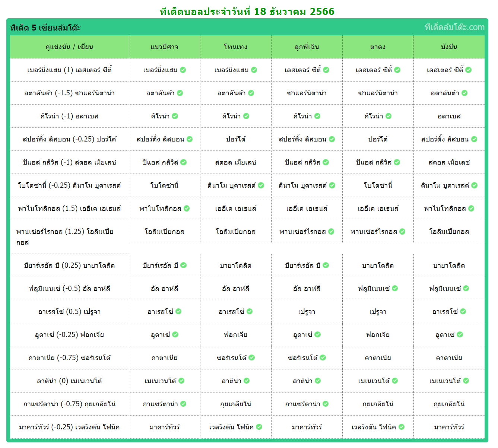Click check icon beside เลสเตอร์ ซิตี้ in บังมืน column
This screenshot has height=448, width=498.
pos(469,70)
